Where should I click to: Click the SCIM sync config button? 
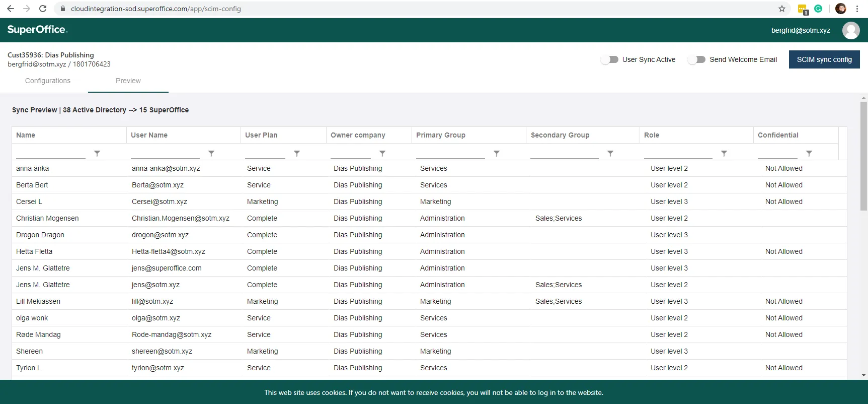tap(824, 59)
